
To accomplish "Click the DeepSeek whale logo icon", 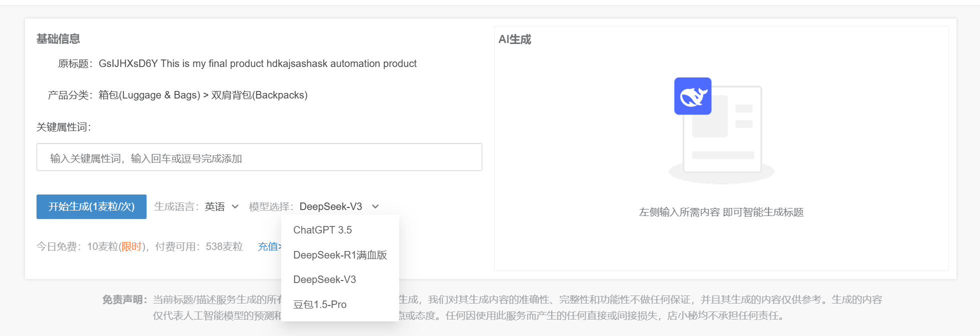I will (692, 96).
